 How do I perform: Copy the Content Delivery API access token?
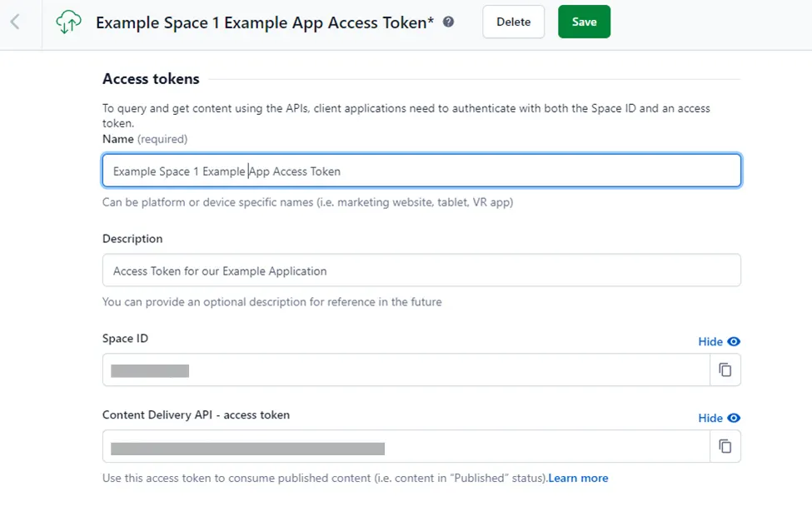coord(725,447)
